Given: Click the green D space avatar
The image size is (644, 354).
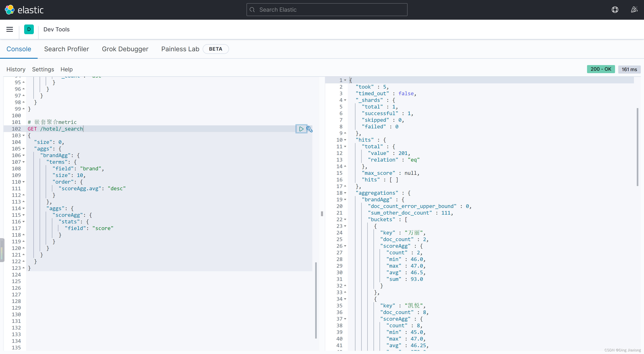Looking at the screenshot, I should pyautogui.click(x=29, y=30).
